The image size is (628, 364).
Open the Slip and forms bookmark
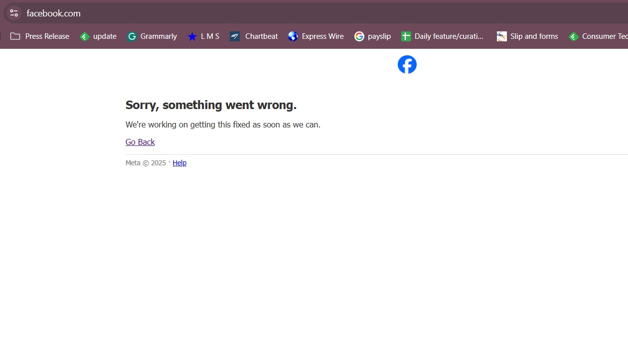527,36
